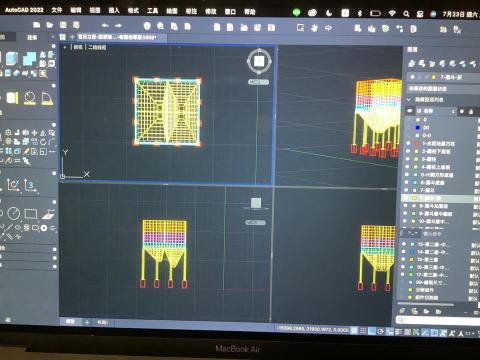This screenshot has height=360, width=480.
Task: Click the viewport [+] control in the top-left viewport
Action: (65, 47)
